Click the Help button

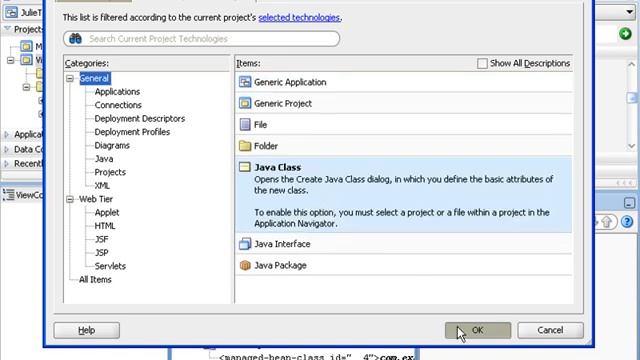[x=87, y=330]
